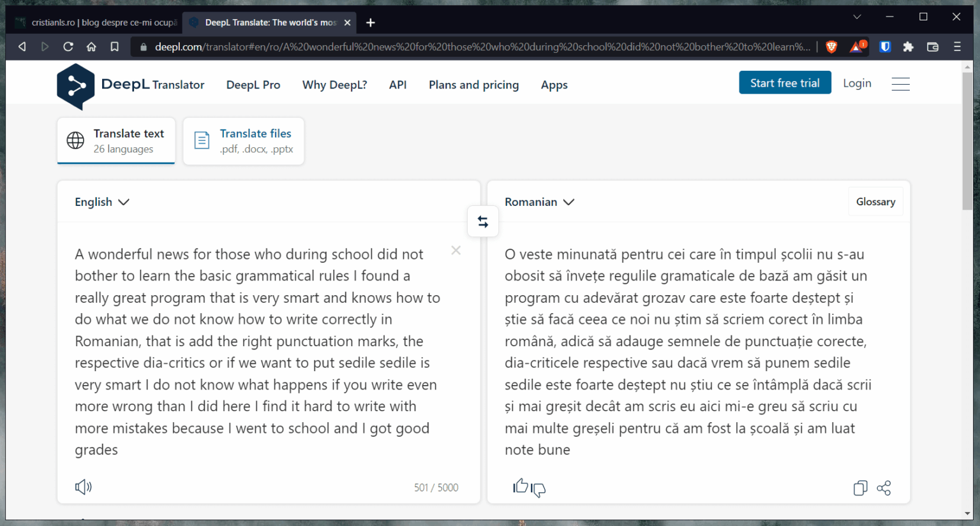The image size is (980, 526).
Task: Open the tab search chevron in title bar
Action: tap(857, 17)
